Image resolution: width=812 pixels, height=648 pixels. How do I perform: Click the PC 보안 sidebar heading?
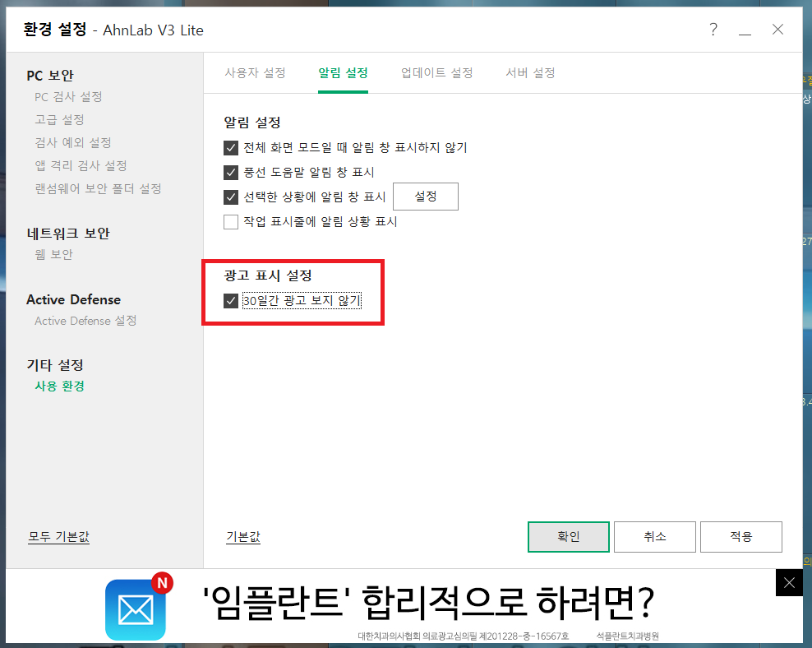pos(50,76)
